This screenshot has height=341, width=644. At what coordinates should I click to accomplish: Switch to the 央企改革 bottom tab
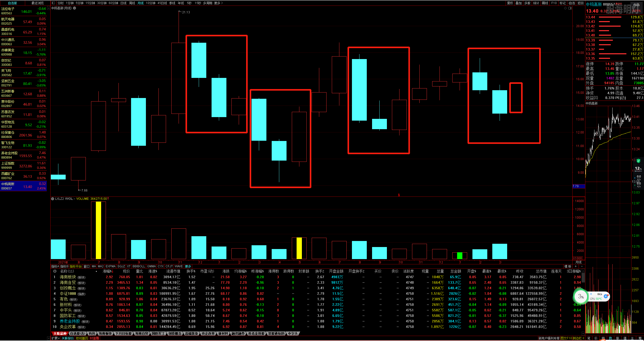point(208,333)
